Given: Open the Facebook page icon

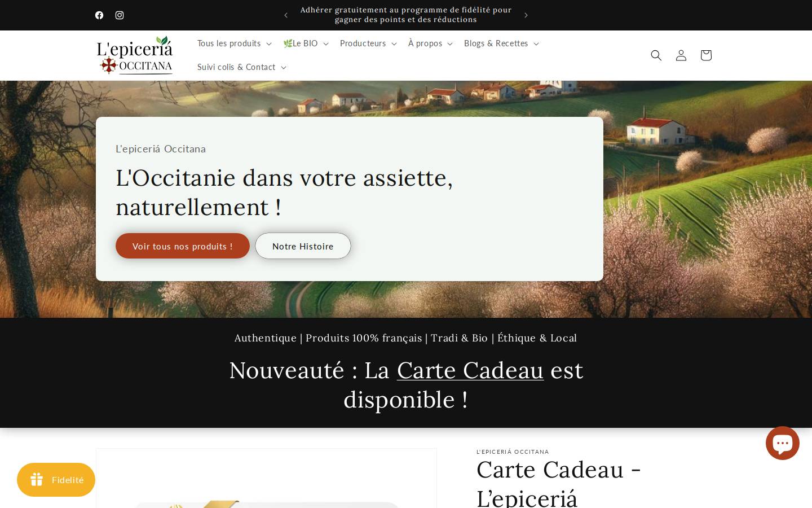Looking at the screenshot, I should coord(99,15).
